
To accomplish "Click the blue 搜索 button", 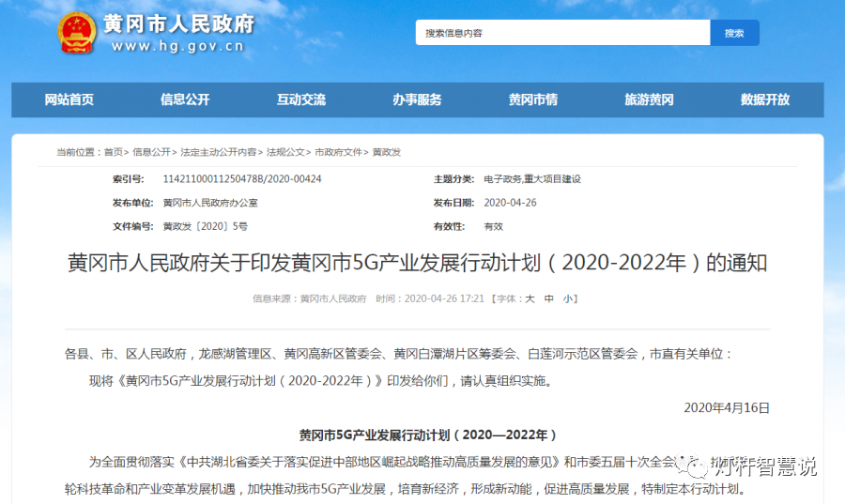I will point(734,33).
